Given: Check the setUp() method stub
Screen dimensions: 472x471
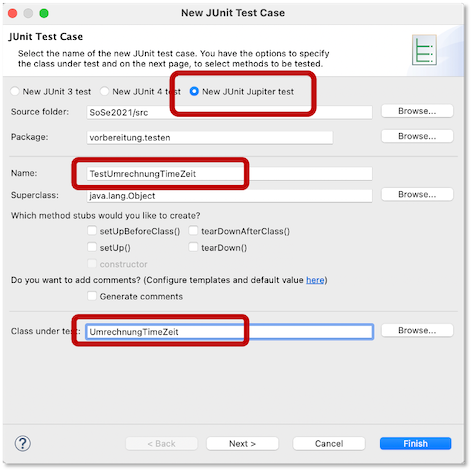Looking at the screenshot, I should (x=92, y=247).
